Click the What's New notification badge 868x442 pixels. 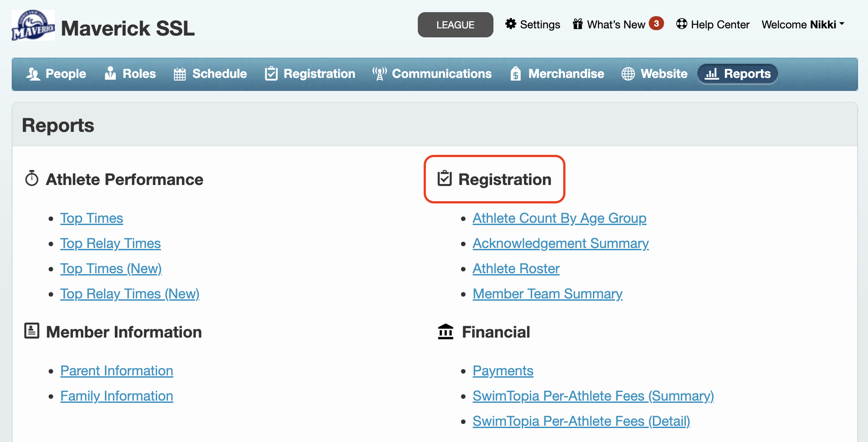coord(656,23)
